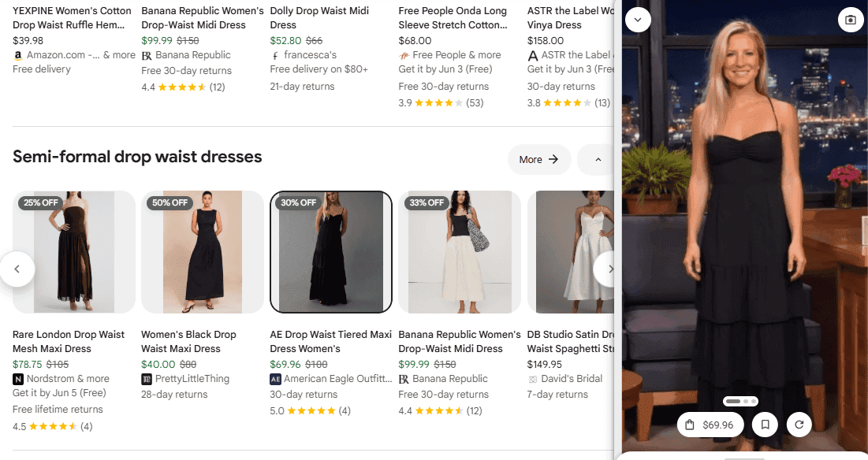This screenshot has width=868, height=460.
Task: Open Dolly Drop Waist Midi Dress link
Action: pyautogui.click(x=319, y=18)
